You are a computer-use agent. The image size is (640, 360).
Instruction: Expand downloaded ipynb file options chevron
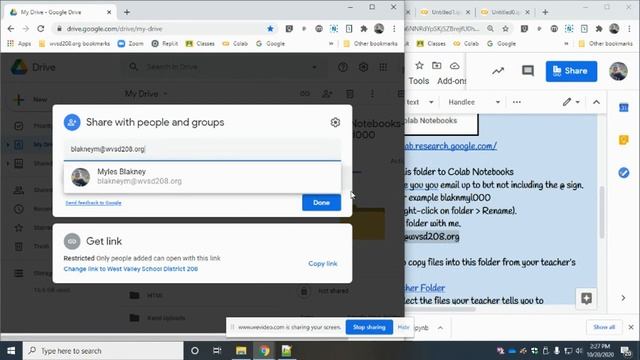pos(440,328)
